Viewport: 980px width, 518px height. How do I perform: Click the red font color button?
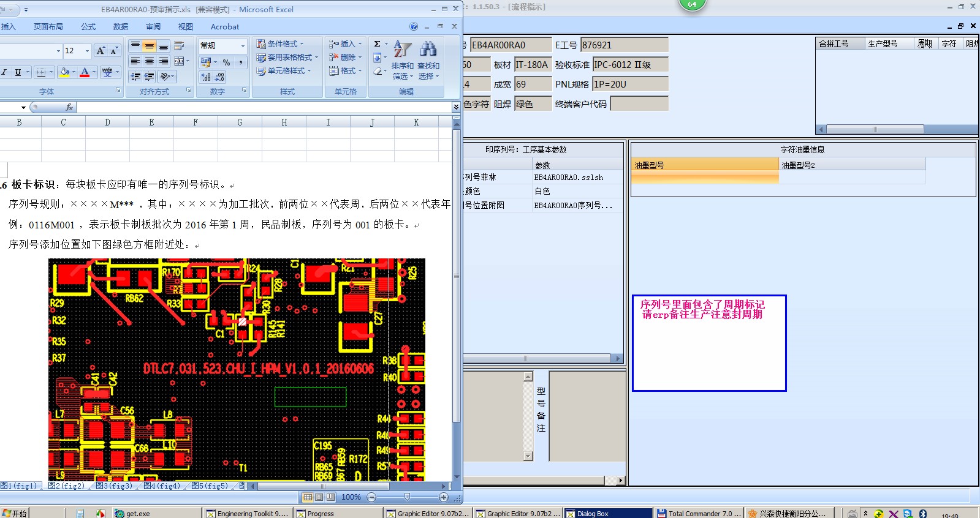pyautogui.click(x=85, y=72)
